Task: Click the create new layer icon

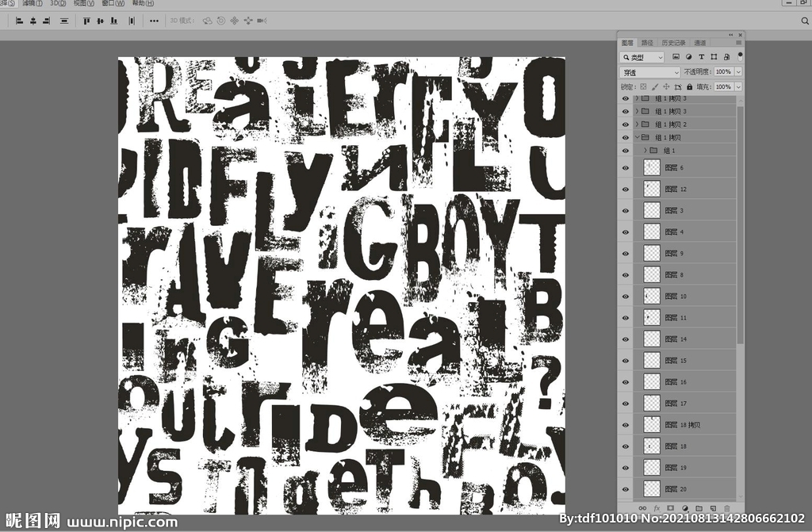Action: (x=713, y=509)
